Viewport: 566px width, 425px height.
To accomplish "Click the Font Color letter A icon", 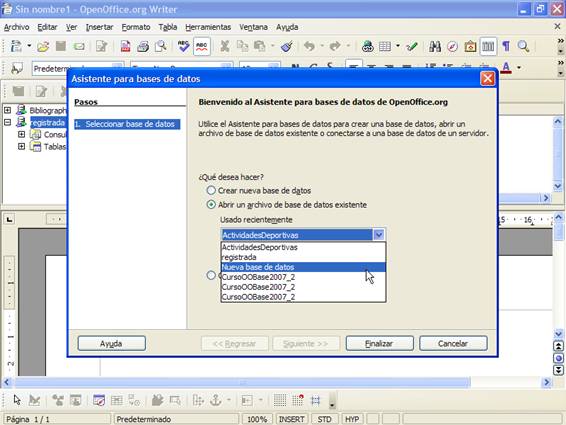I will (506, 68).
